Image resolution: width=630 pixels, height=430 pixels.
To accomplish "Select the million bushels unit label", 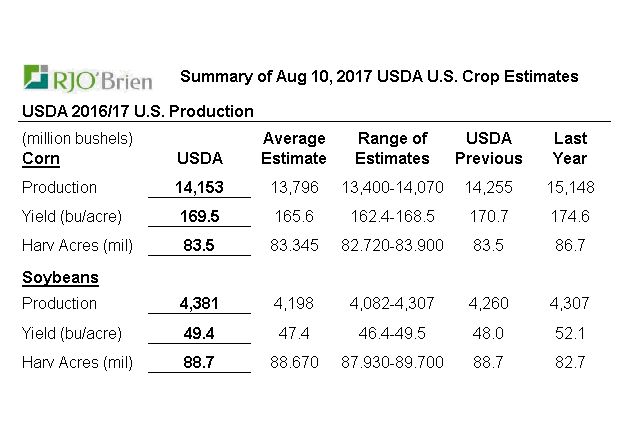I will tap(77, 138).
